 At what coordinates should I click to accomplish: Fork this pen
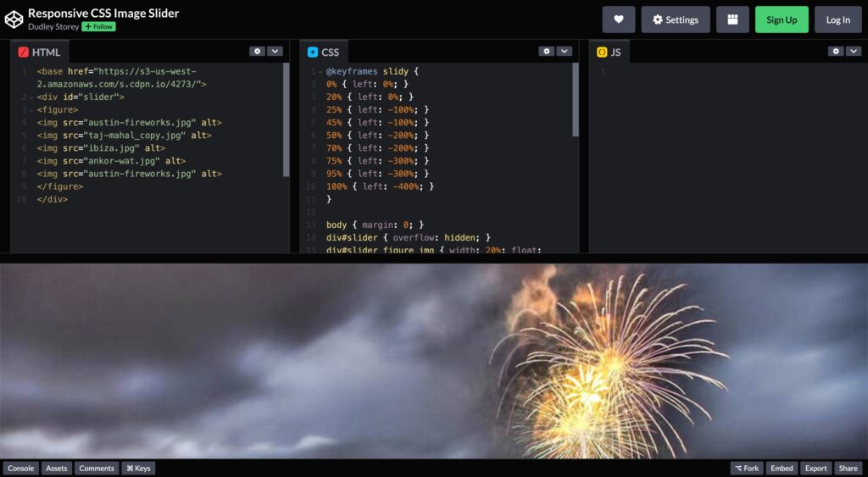click(x=746, y=468)
